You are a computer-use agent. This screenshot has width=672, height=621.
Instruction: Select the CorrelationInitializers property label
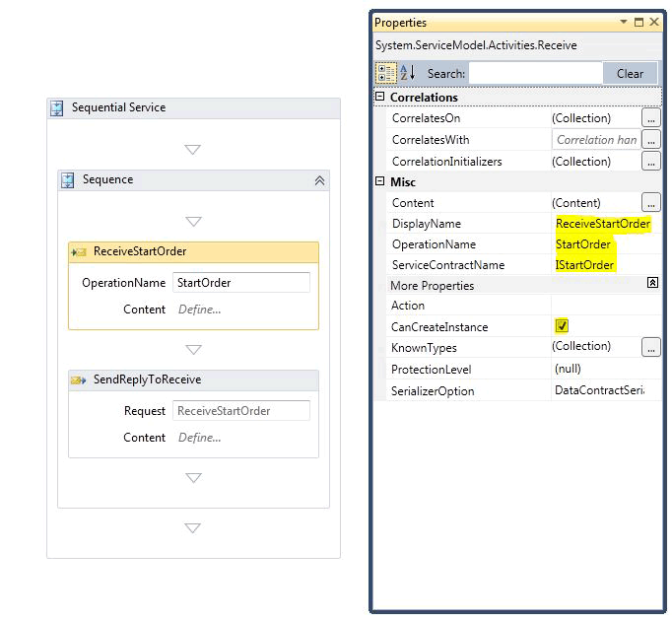446,162
